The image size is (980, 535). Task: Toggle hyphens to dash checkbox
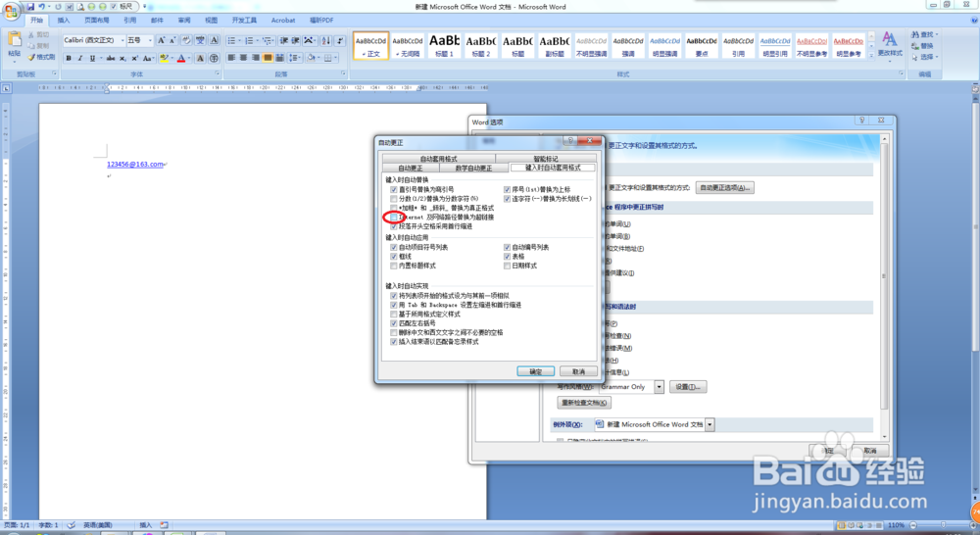click(x=507, y=199)
